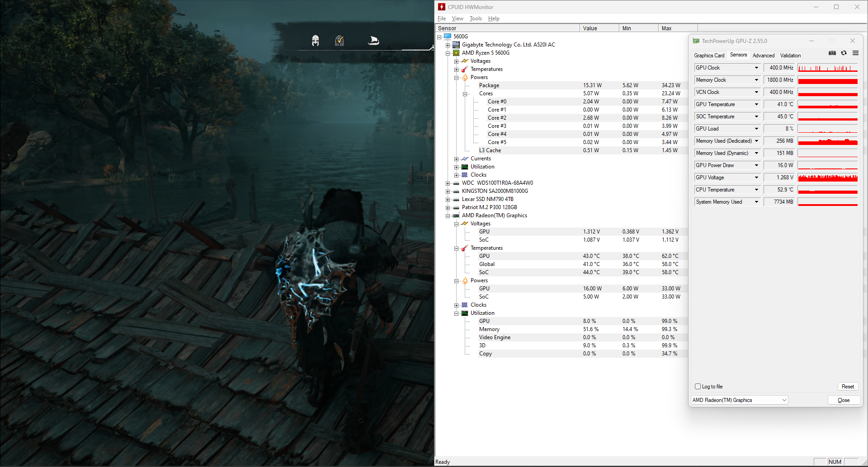Click the helmet icon in the game HUD

click(316, 41)
